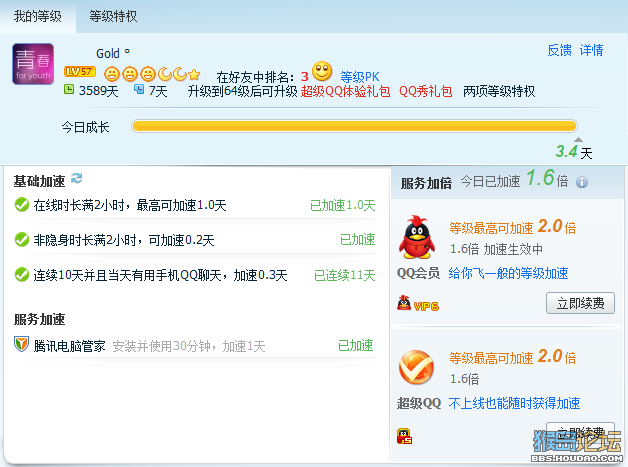This screenshot has height=467, width=628.
Task: Click the first smiley sun level icon
Action: click(x=112, y=74)
